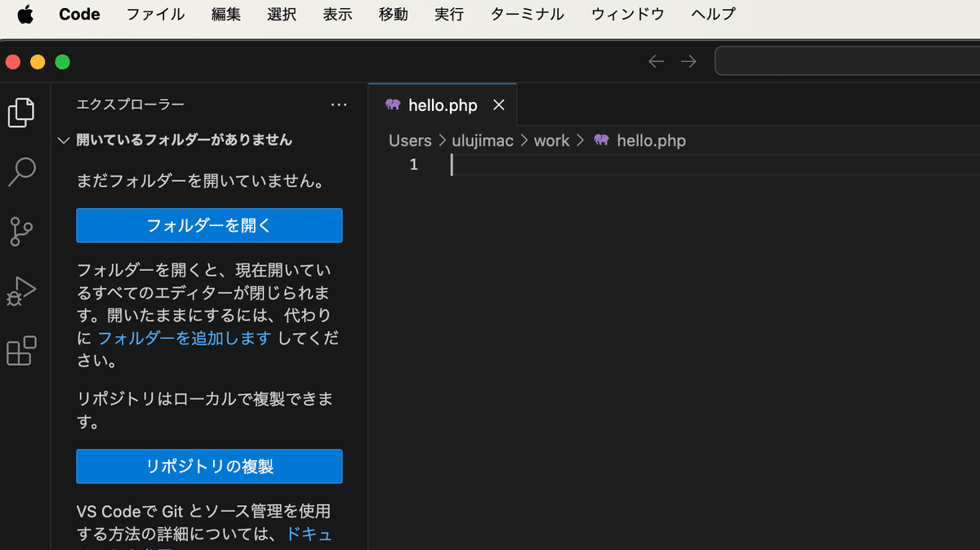Image resolution: width=980 pixels, height=550 pixels.
Task: Click the Users breadcrumb segment
Action: pyautogui.click(x=410, y=140)
